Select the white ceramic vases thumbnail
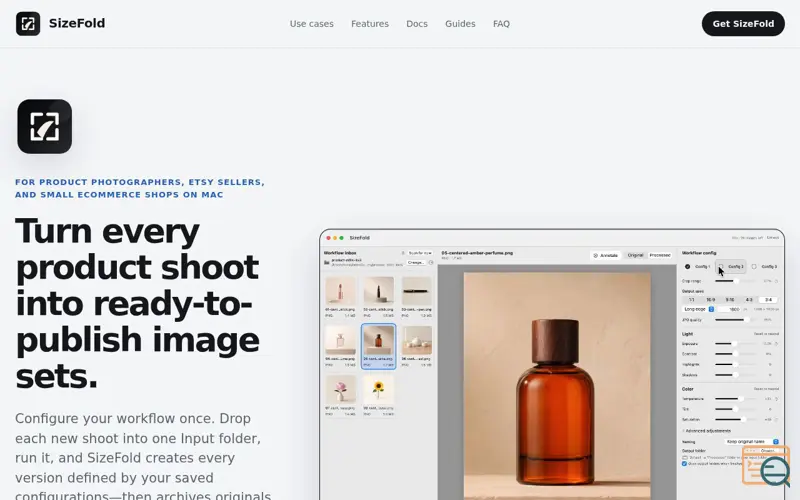Image resolution: width=800 pixels, height=500 pixels. pyautogui.click(x=416, y=340)
